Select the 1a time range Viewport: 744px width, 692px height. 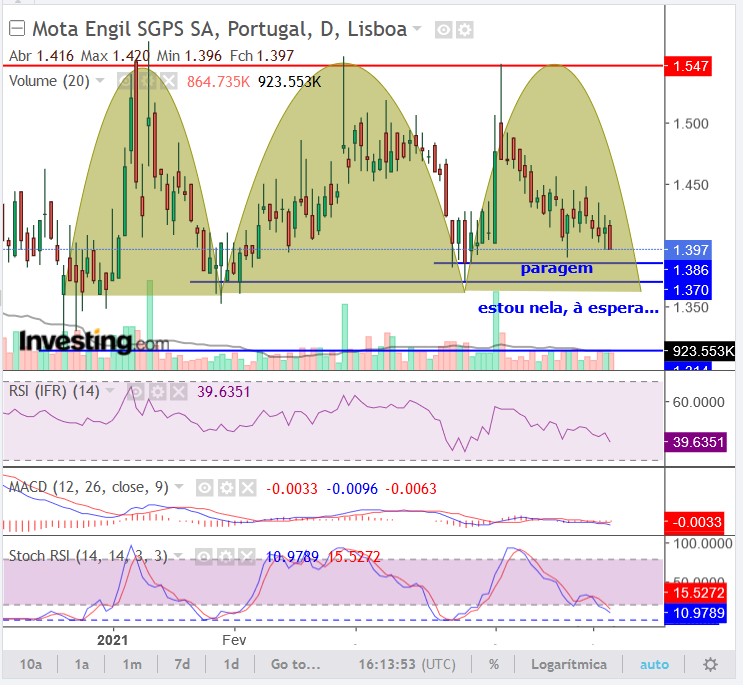point(82,664)
